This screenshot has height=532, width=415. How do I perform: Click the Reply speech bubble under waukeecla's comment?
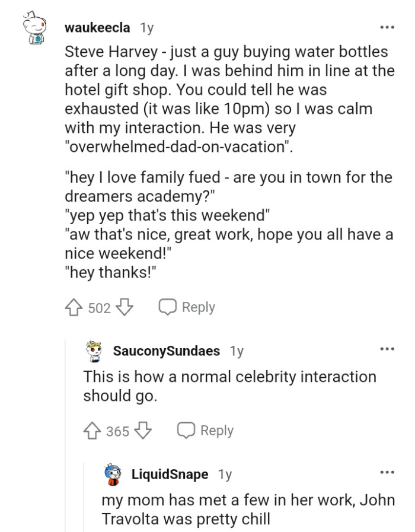(166, 307)
